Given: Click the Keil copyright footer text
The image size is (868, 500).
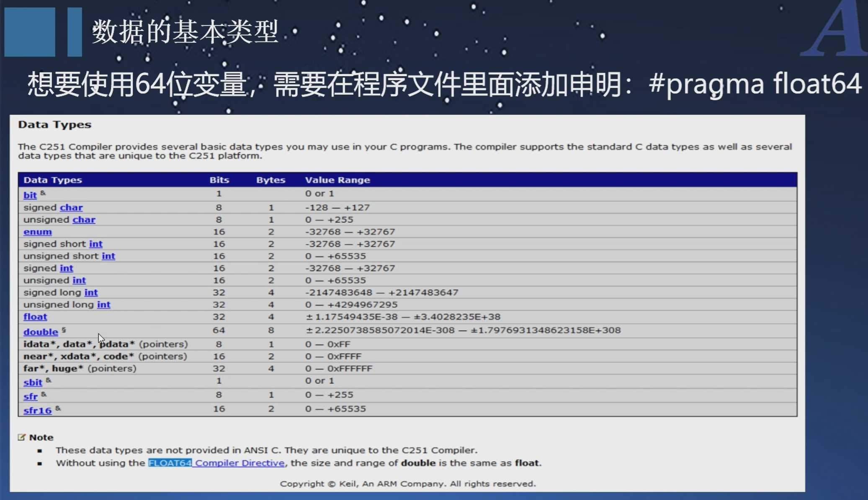Looking at the screenshot, I should click(x=408, y=484).
